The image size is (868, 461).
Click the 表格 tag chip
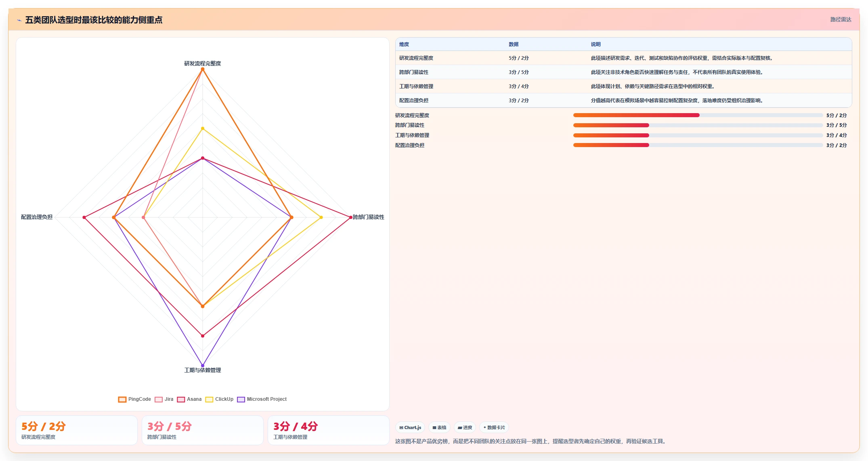[x=439, y=427]
